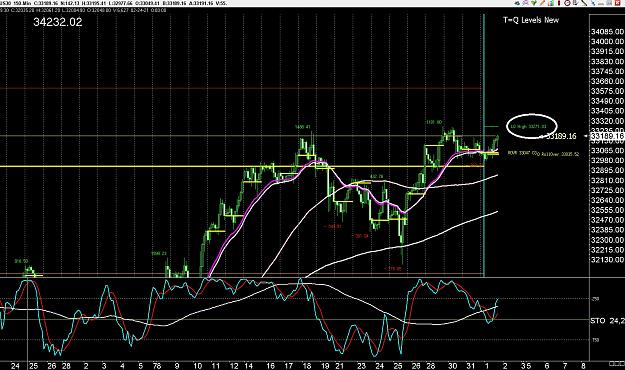Image resolution: width=625 pixels, height=370 pixels.
Task: Click date label 30 on time axis
Action: click(x=452, y=365)
